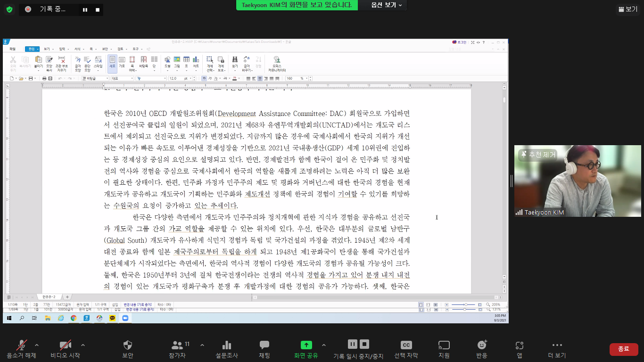
Task: Expand audio options caret next to 음소거 해제
Action: pos(37,345)
